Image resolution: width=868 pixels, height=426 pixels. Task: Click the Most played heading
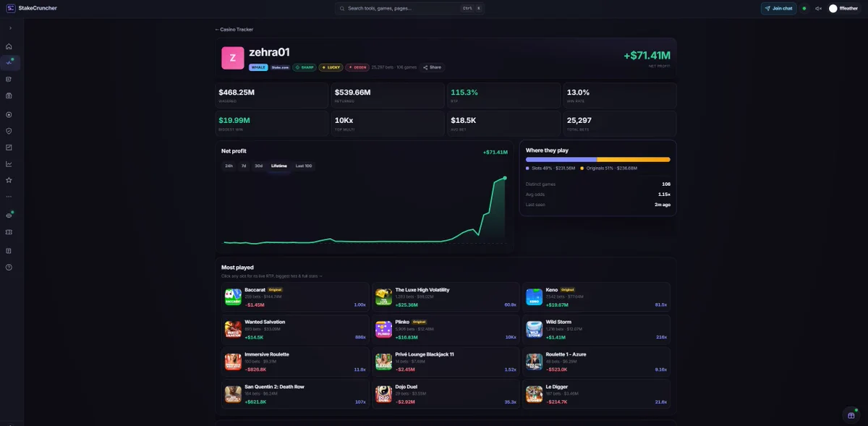(237, 268)
